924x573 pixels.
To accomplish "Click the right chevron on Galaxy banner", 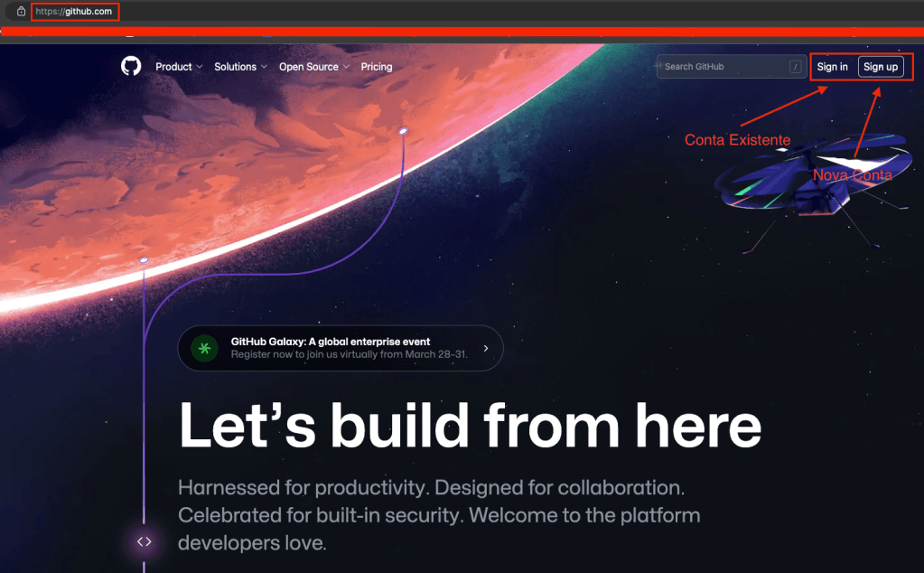I will [x=486, y=348].
